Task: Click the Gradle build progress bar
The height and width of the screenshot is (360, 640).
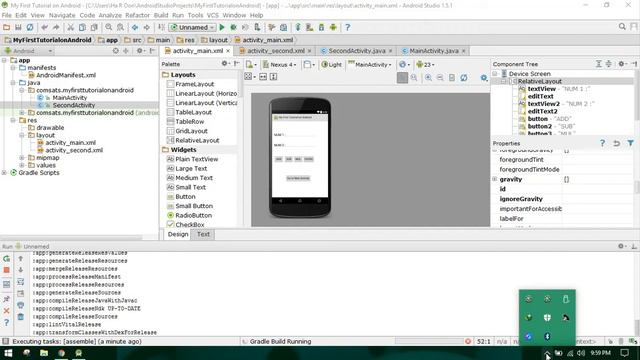Action: pos(429,341)
